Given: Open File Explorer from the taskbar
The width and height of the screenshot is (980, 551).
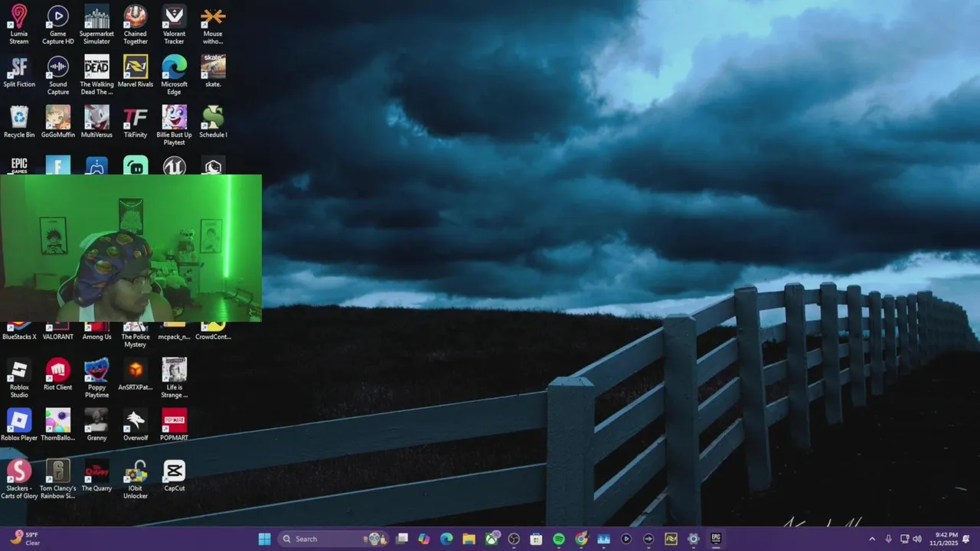Looking at the screenshot, I should coord(469,539).
